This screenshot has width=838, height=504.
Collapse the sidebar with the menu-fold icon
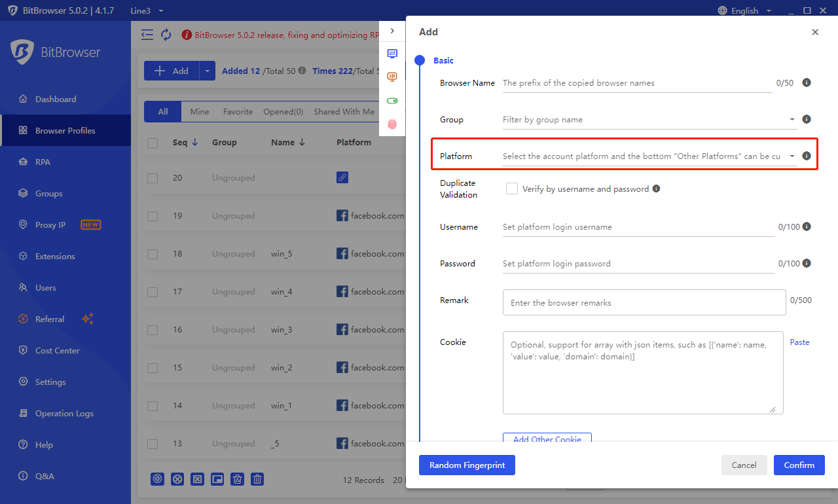click(x=147, y=35)
